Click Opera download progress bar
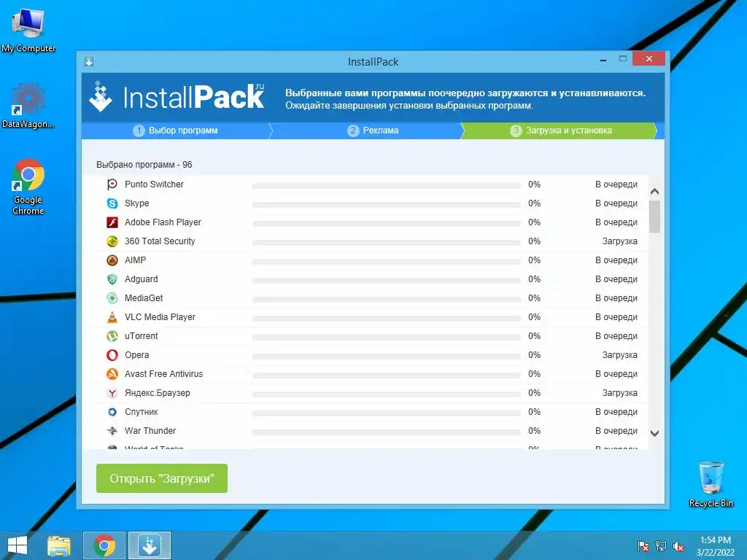The image size is (747, 560). 387,357
